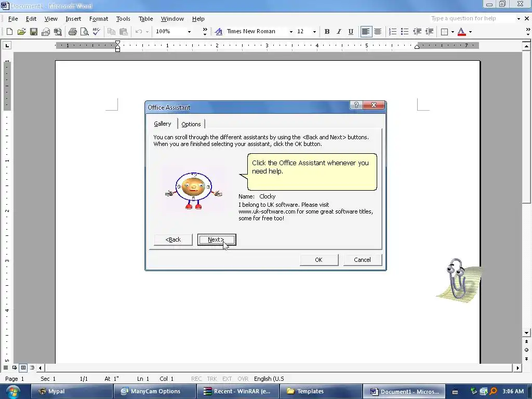Apply numbered list formatting
Image resolution: width=532 pixels, height=399 pixels.
pos(393,32)
